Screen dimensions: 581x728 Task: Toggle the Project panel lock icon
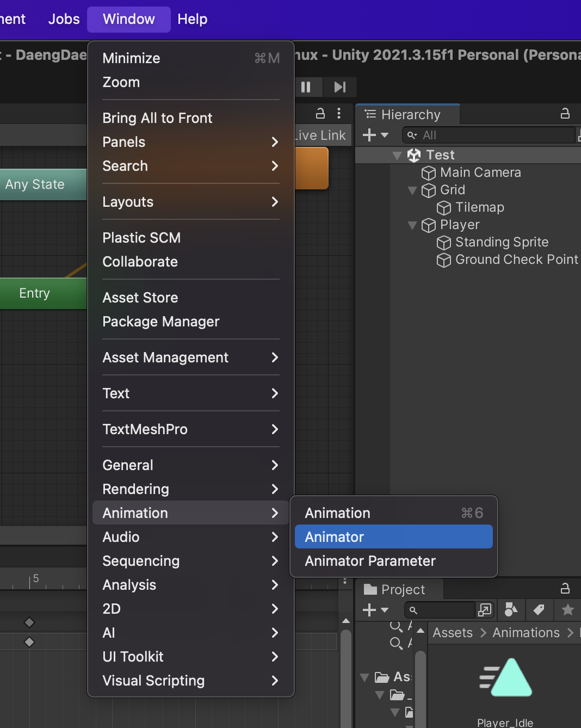(565, 588)
